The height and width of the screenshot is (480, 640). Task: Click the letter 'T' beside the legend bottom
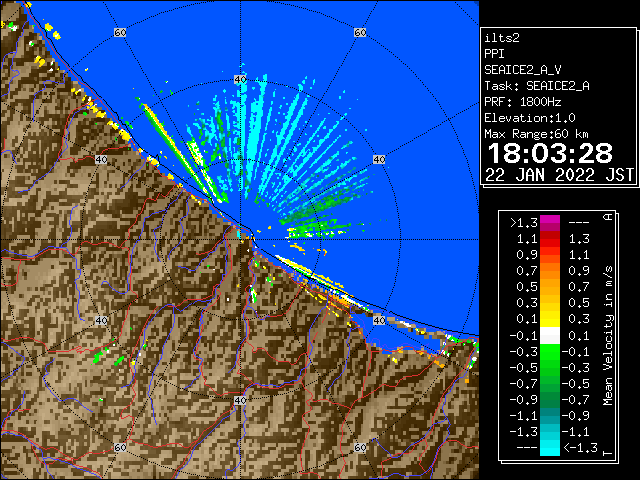coord(608,453)
